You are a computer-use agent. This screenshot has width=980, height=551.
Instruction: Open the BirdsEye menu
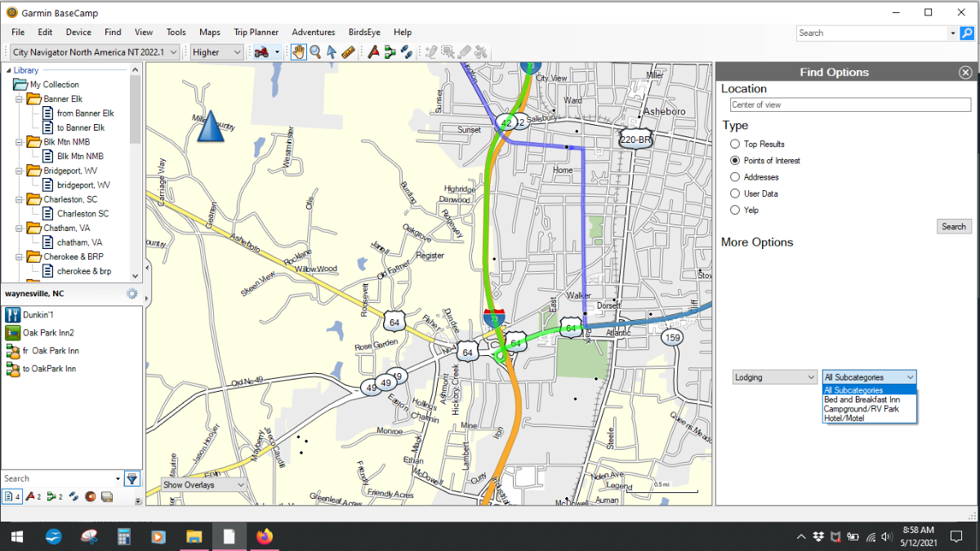click(365, 32)
